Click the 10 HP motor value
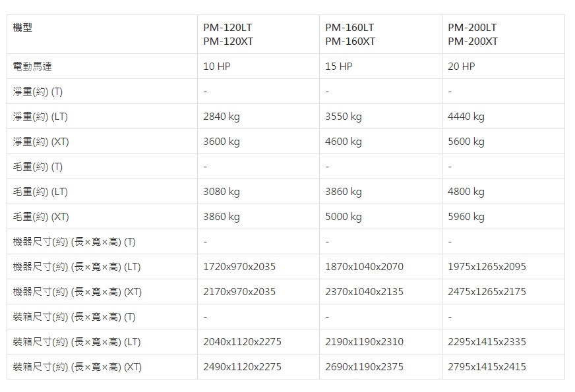 [217, 67]
